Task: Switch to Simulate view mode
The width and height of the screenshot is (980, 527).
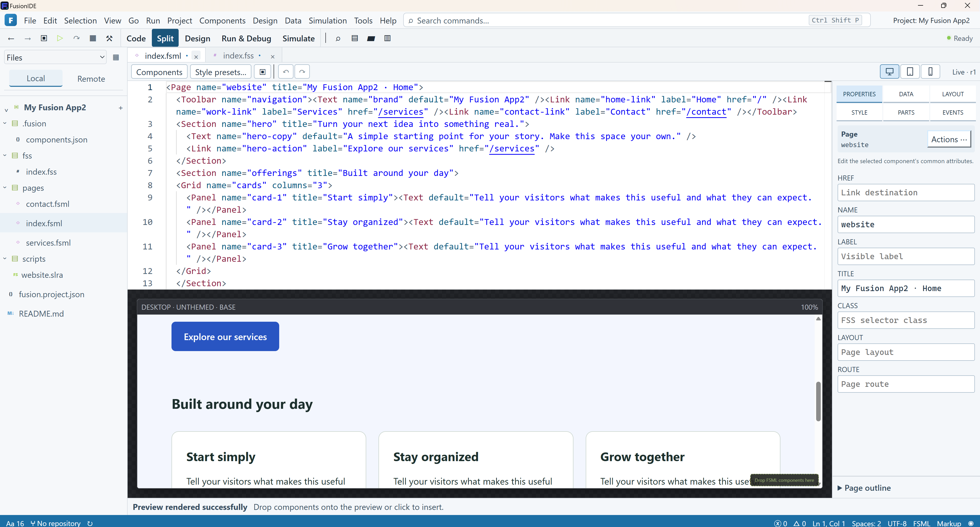Action: click(299, 39)
